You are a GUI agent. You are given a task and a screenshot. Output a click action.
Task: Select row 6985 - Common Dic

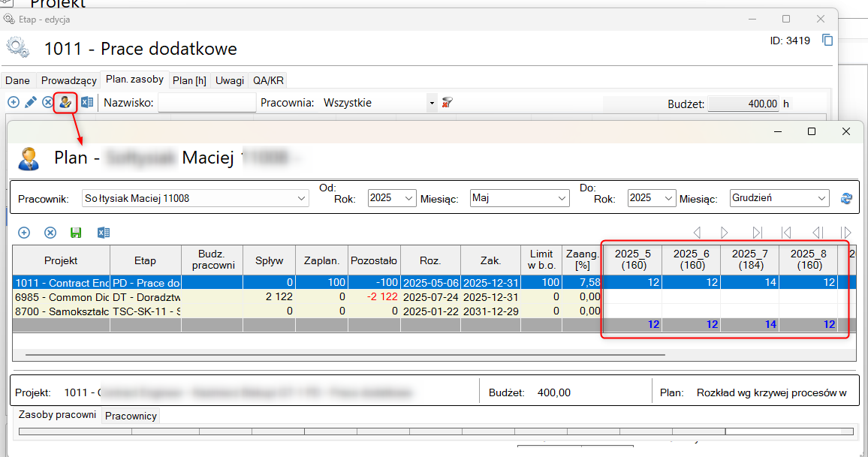click(434, 296)
